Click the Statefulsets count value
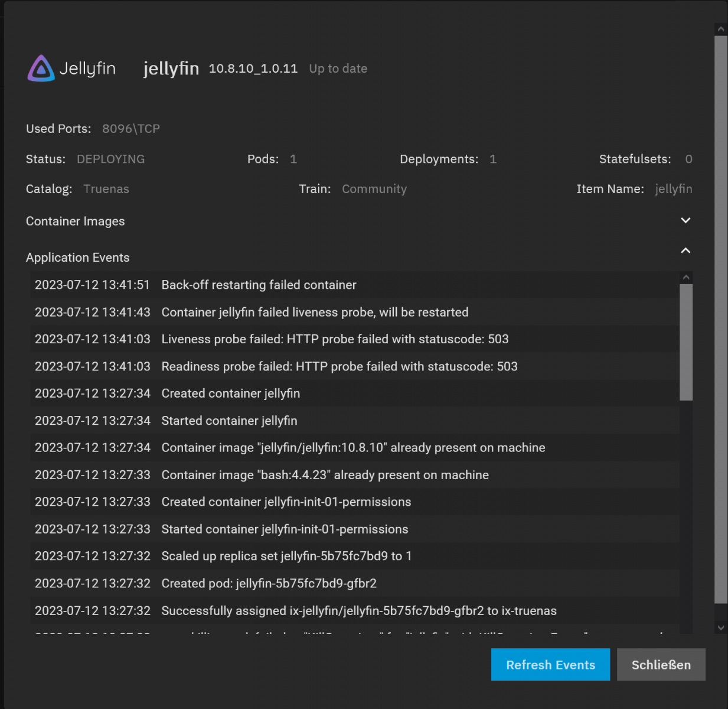 click(x=688, y=159)
